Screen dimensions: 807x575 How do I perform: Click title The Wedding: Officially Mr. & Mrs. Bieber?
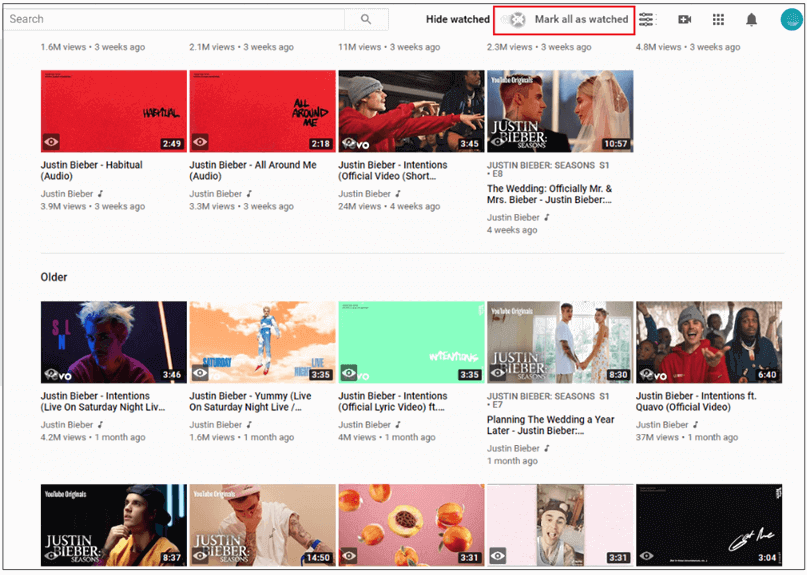550,194
